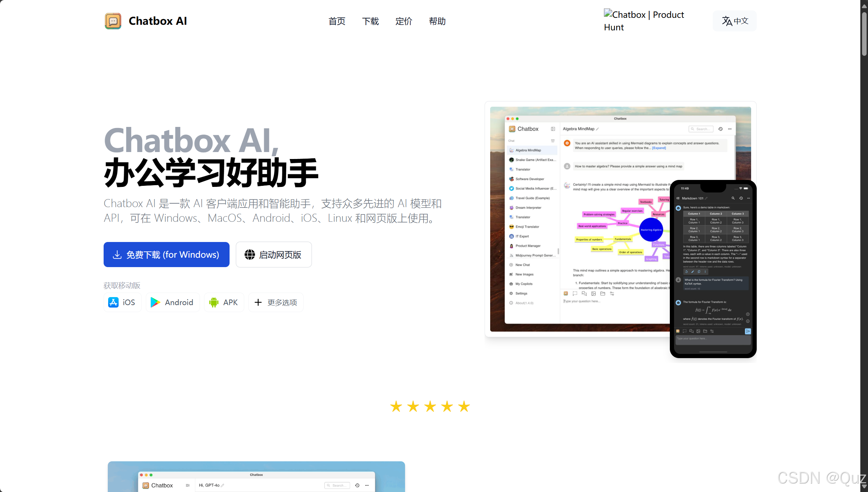
Task: Click the download arrow icon on blue button
Action: point(117,255)
